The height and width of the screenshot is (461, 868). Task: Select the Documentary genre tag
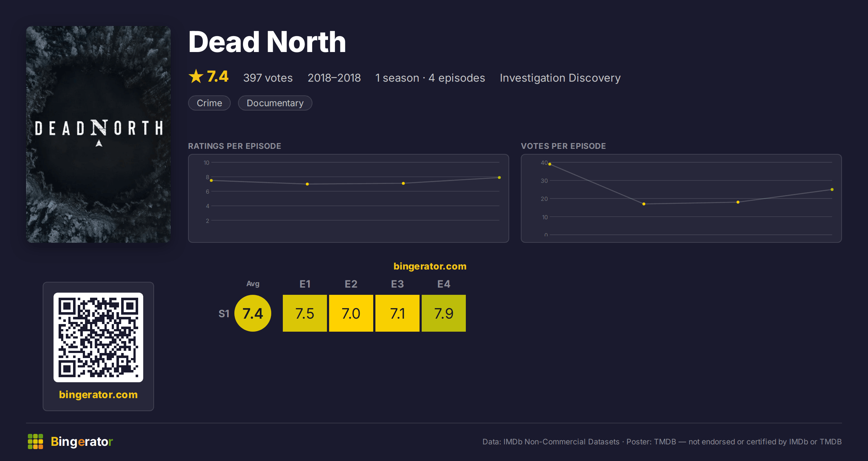275,103
